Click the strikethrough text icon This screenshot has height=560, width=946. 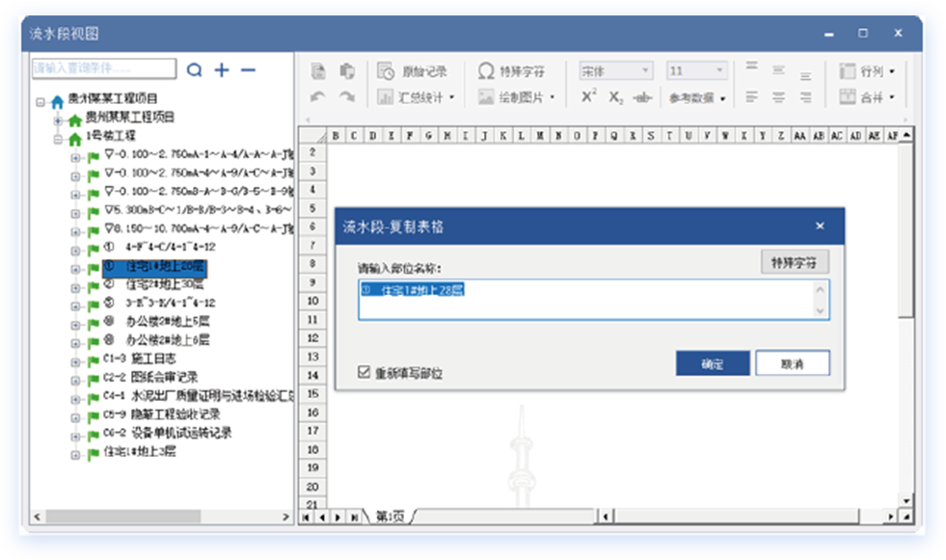642,97
